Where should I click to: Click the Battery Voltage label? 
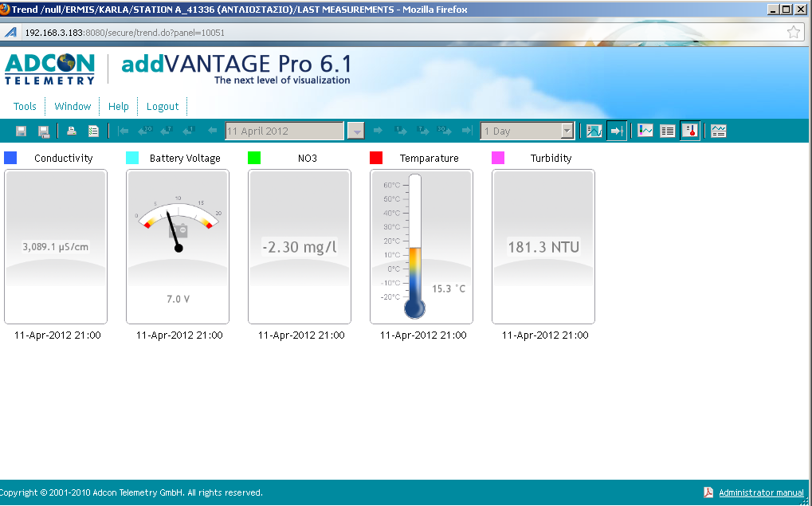point(185,159)
